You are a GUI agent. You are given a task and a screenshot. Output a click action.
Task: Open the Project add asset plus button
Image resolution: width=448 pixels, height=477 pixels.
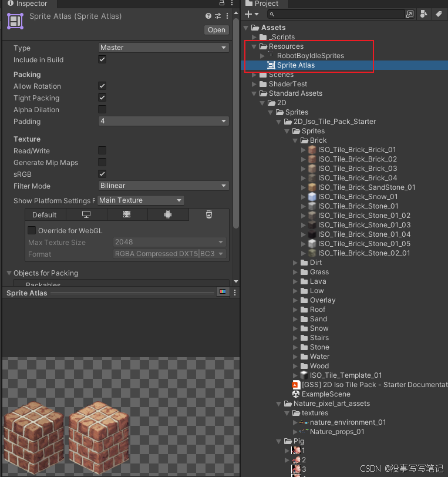tap(248, 14)
